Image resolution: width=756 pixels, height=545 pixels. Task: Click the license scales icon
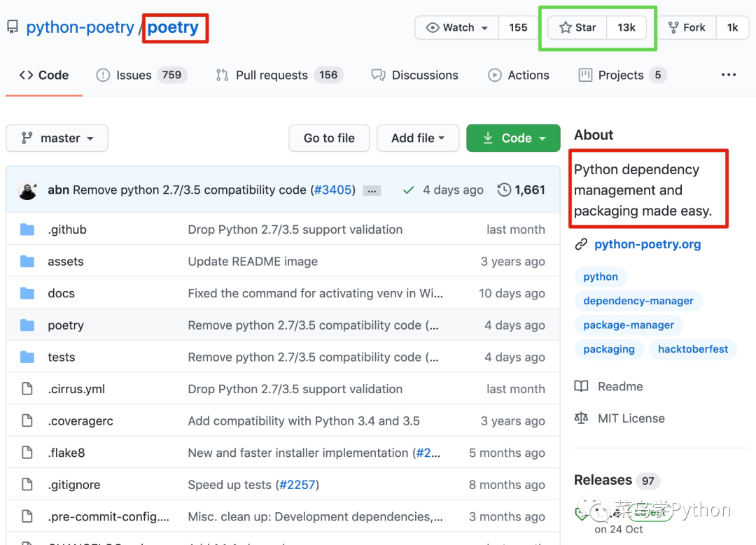point(582,418)
